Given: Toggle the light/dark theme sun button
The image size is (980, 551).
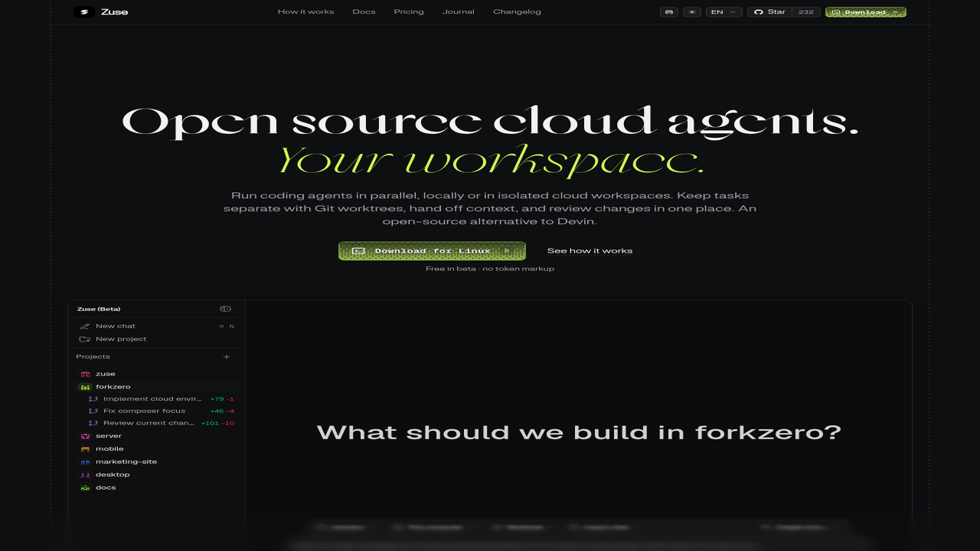Looking at the screenshot, I should point(692,12).
